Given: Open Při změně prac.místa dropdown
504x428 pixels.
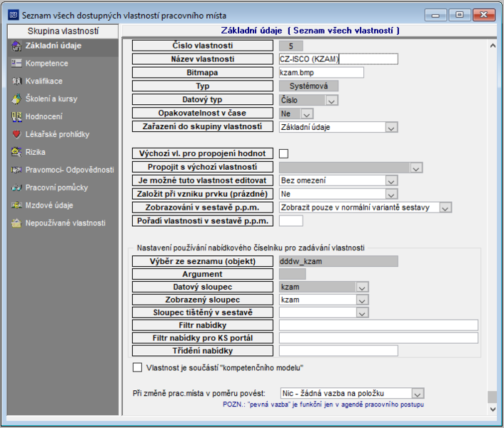Looking at the screenshot, I should tap(418, 393).
